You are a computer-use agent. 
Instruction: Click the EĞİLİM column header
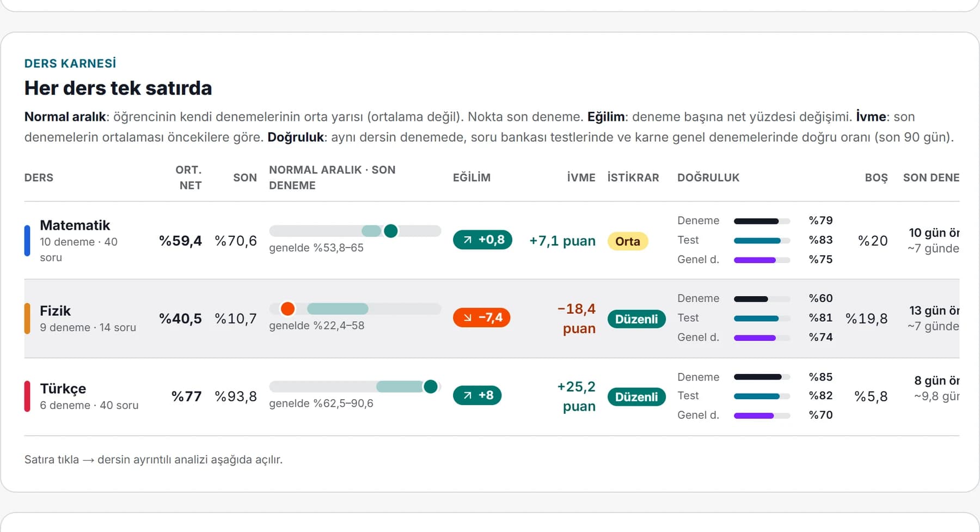point(471,178)
